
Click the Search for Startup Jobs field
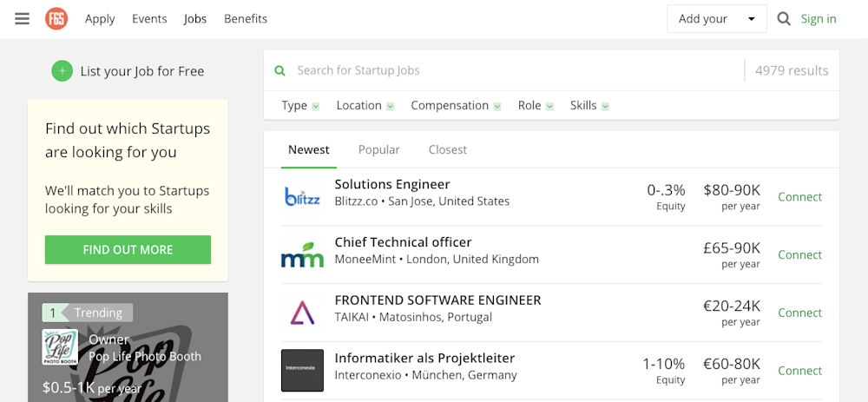pyautogui.click(x=512, y=70)
